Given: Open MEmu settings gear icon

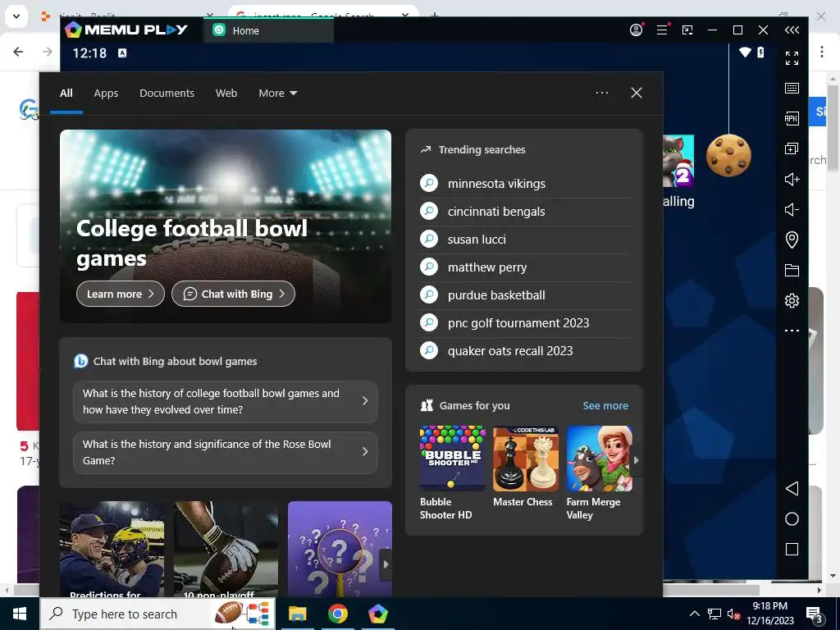Looking at the screenshot, I should (x=792, y=300).
